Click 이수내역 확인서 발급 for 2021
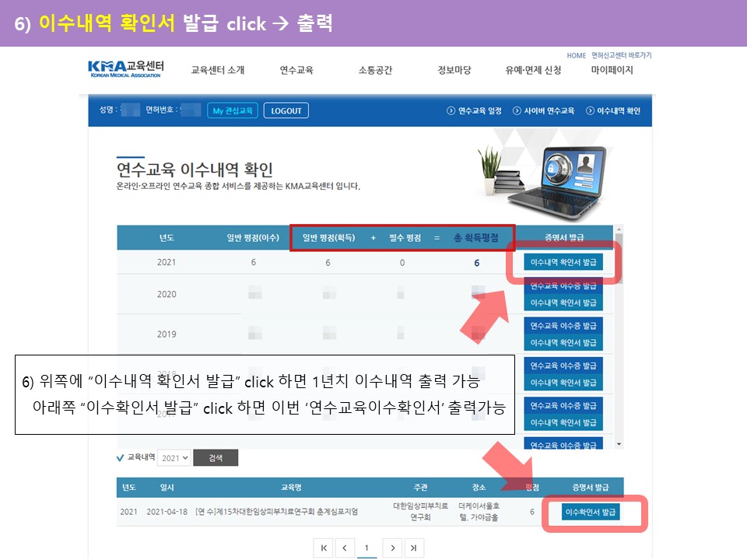The image size is (747, 560). coord(563,262)
